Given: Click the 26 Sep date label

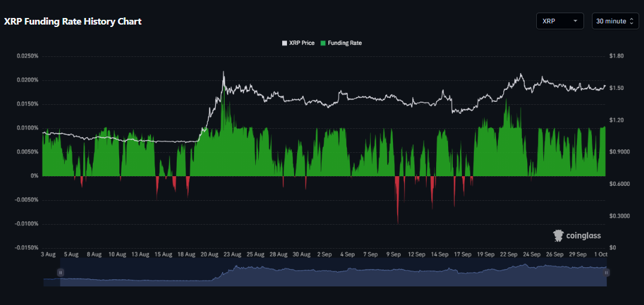Looking at the screenshot, I should coord(555,255).
